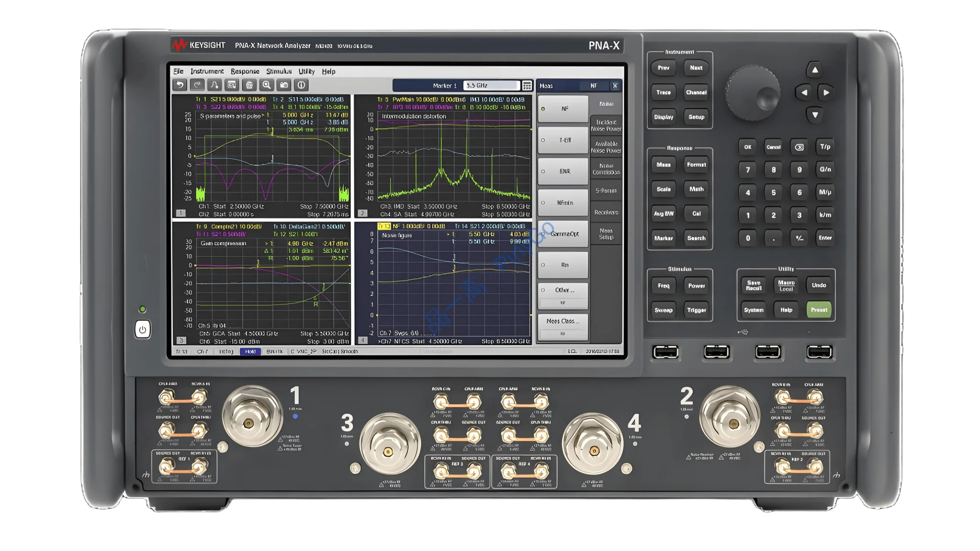
Task: Click the up arrow navigation key
Action: point(815,70)
